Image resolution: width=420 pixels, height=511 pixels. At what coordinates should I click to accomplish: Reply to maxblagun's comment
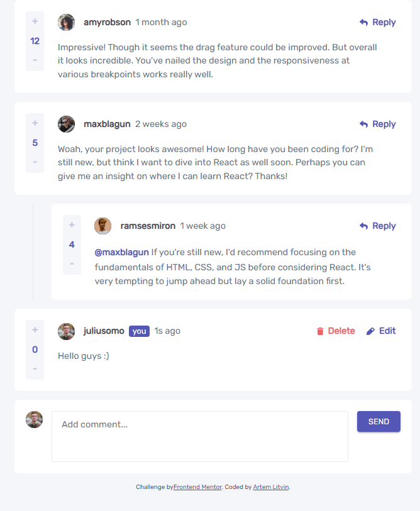[x=378, y=124]
